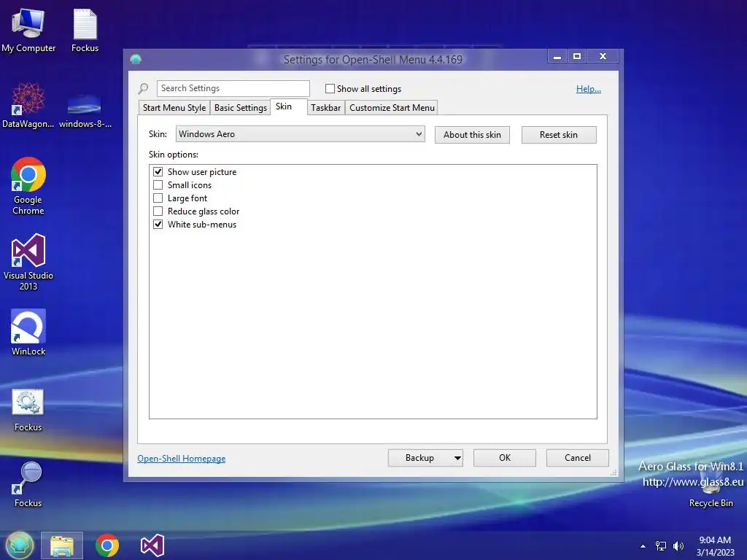Switch to Customize Start Menu tab

pyautogui.click(x=392, y=108)
